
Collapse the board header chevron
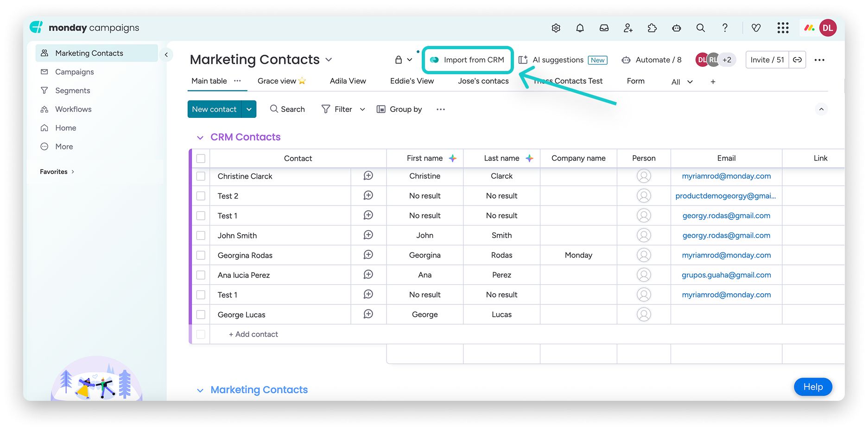821,109
